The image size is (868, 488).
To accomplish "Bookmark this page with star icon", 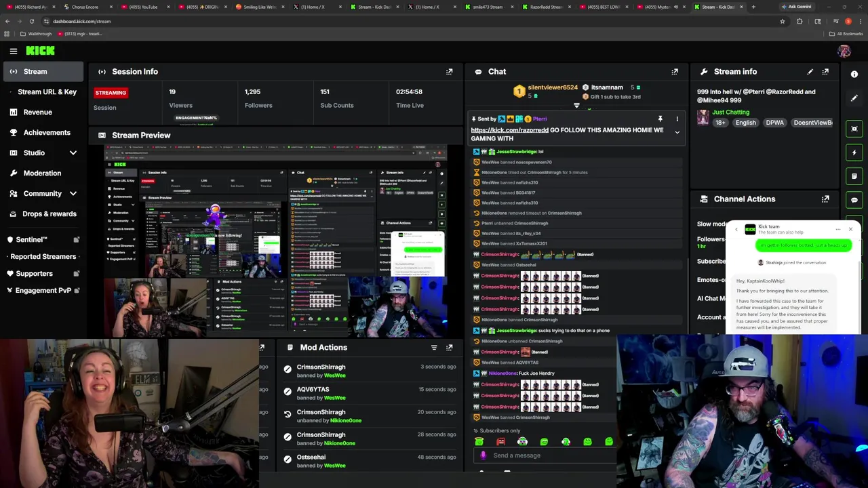I will (782, 21).
